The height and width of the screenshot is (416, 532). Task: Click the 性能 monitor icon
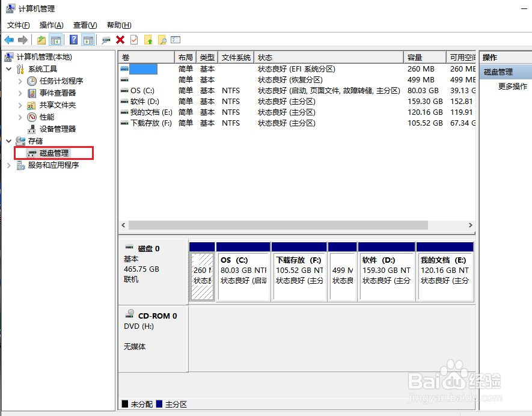[31, 117]
